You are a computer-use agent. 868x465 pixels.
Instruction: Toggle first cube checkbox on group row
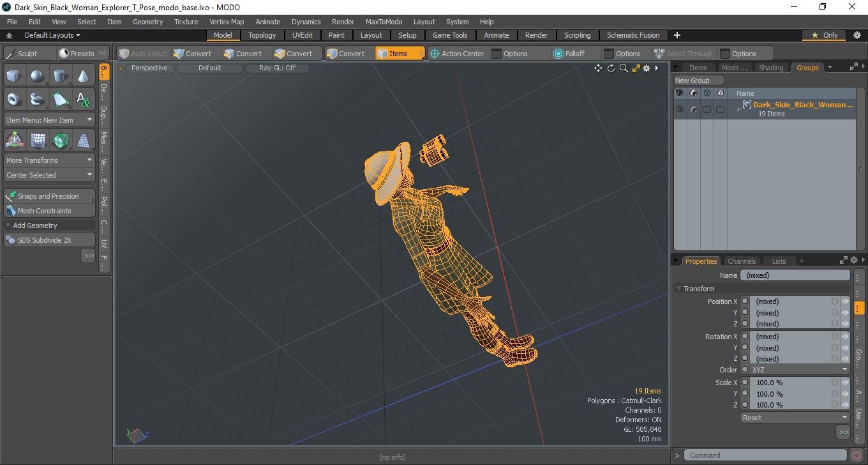[707, 109]
